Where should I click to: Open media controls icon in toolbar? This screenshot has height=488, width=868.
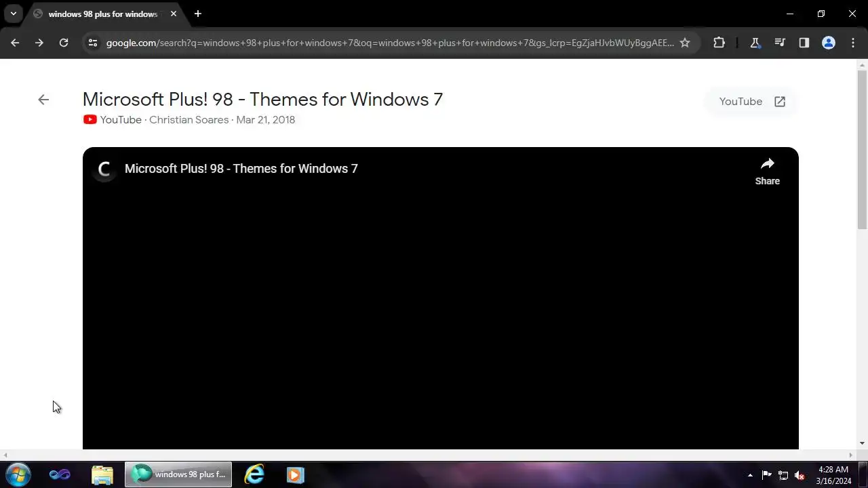pos(780,43)
